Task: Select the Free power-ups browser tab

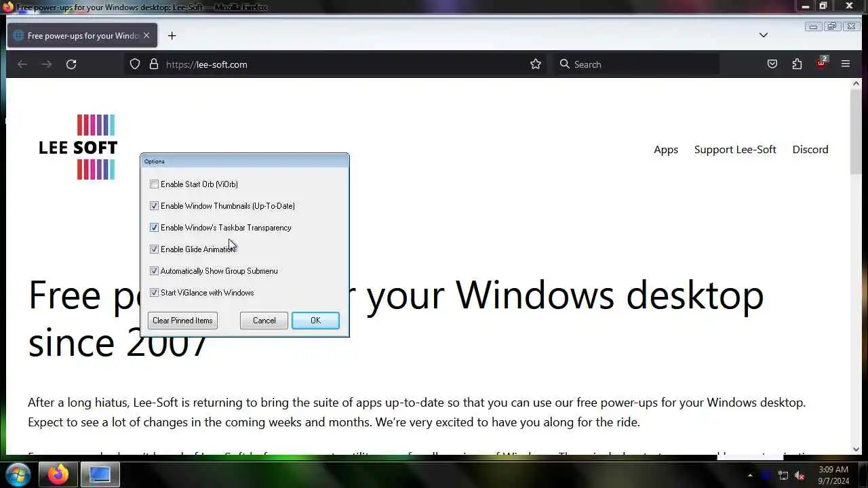Action: [x=82, y=36]
